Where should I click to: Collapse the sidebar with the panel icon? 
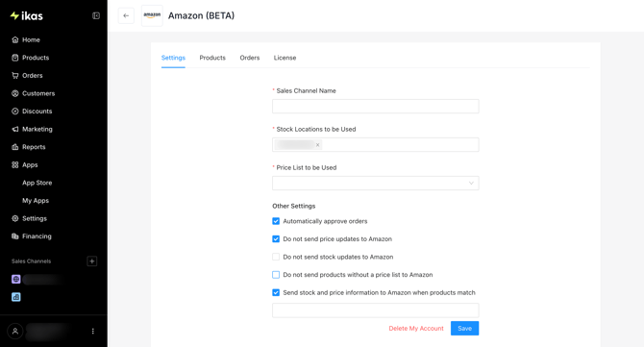click(x=96, y=15)
